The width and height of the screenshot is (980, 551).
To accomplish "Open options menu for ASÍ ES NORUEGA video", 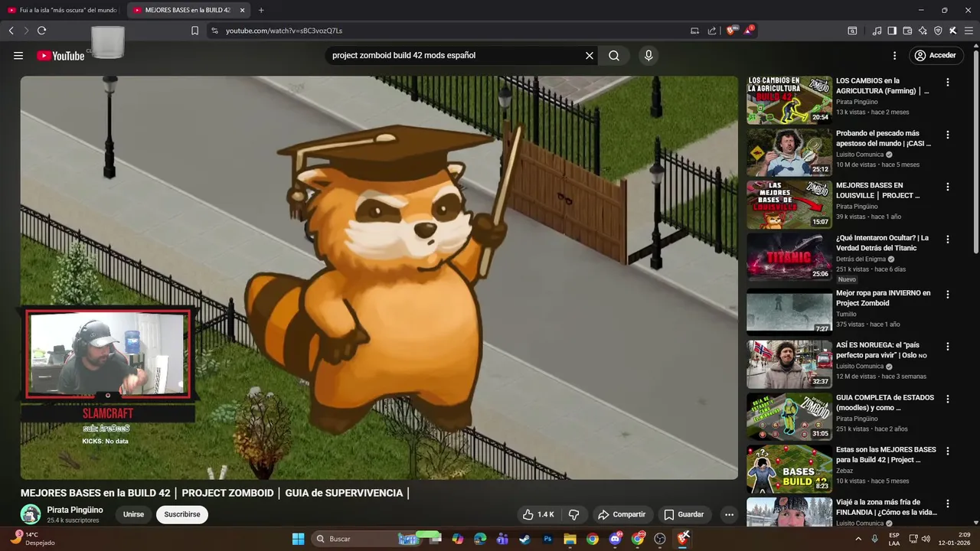I will click(x=948, y=347).
